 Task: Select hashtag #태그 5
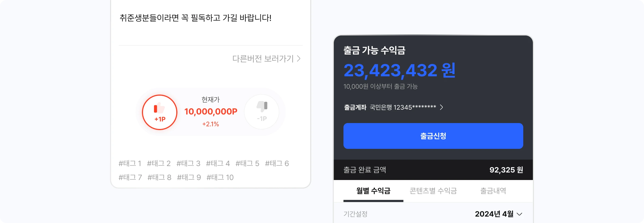pos(247,163)
